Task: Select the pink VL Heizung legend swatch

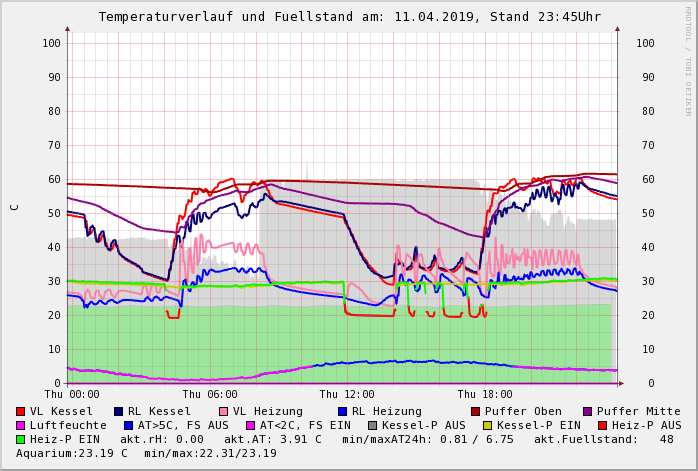Action: [x=223, y=411]
